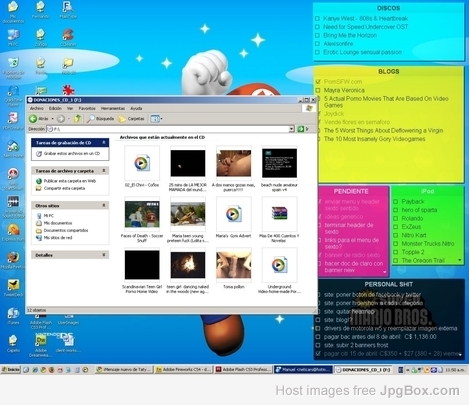Check Need for Speed Undercover OST item

click(317, 27)
